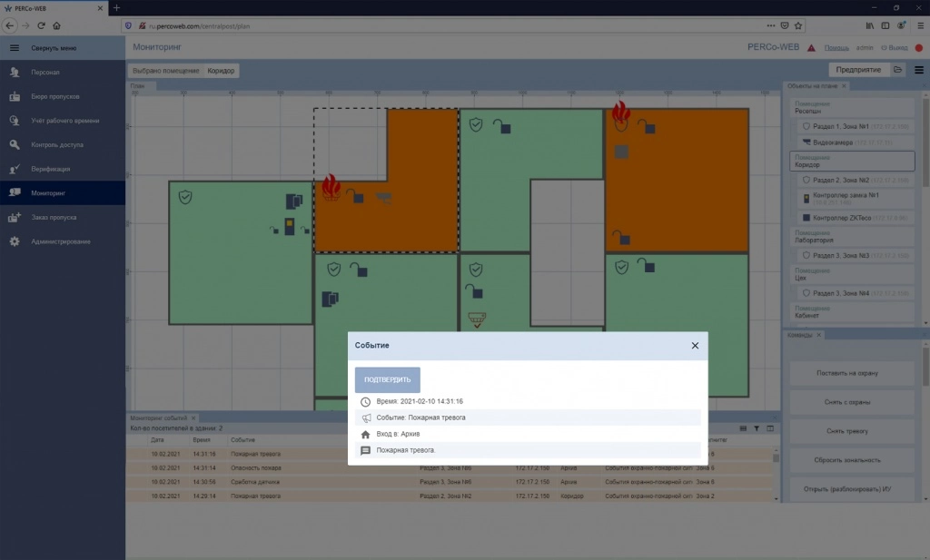Screen dimensions: 930x560
Task: Open the Предприятие selector
Action: click(858, 70)
